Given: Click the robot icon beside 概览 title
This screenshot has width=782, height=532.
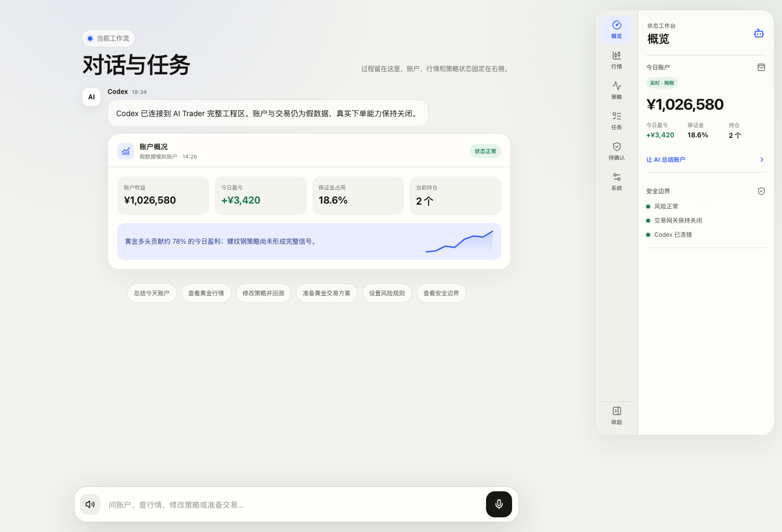Looking at the screenshot, I should click(759, 34).
